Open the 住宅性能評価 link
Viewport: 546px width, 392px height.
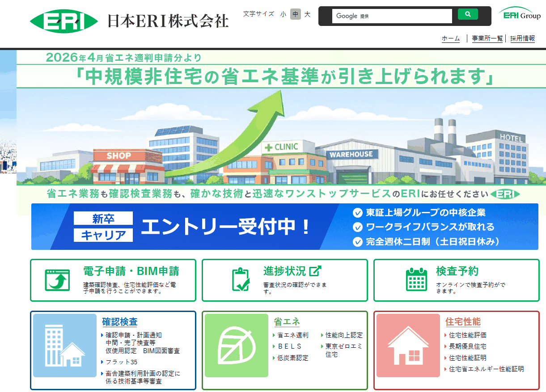(468, 335)
